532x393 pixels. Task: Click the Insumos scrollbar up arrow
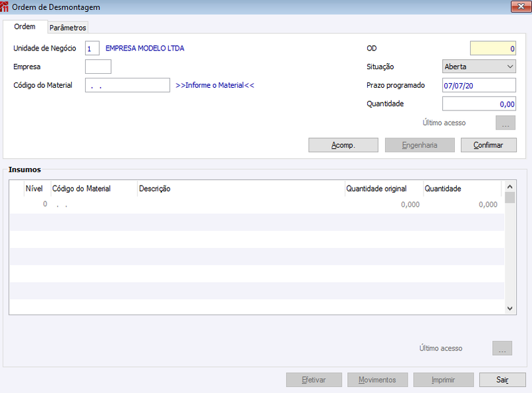(x=509, y=187)
